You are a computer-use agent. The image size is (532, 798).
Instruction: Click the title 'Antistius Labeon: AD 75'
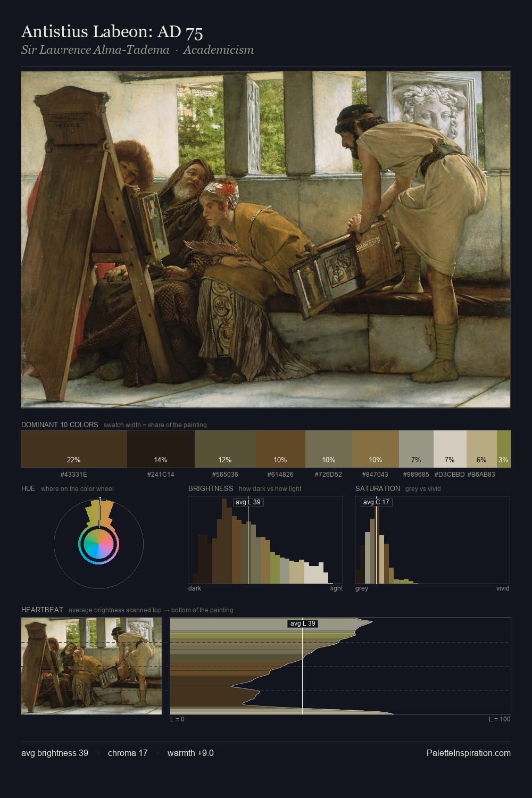click(112, 32)
